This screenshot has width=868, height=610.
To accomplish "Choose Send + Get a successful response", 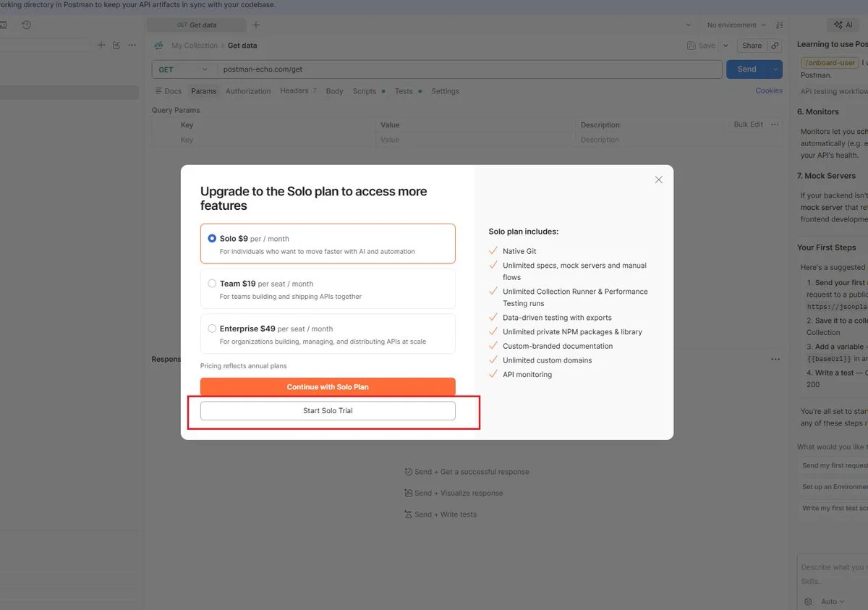I will [467, 472].
